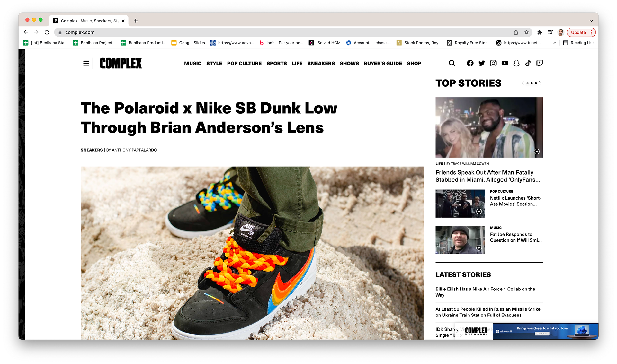Open the Polaroid x Nike SB headline
The height and width of the screenshot is (364, 617).
(209, 118)
